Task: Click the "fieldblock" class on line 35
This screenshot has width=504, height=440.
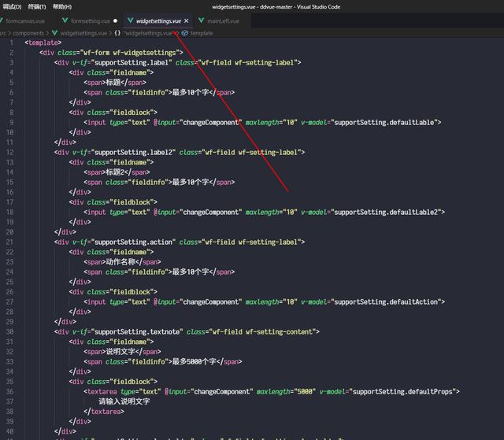Action: 132,382
